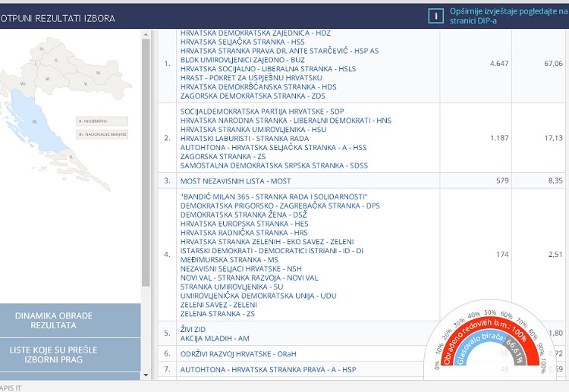Click Socijaldemokratska partija Hrvatske - SDP

(x=262, y=111)
